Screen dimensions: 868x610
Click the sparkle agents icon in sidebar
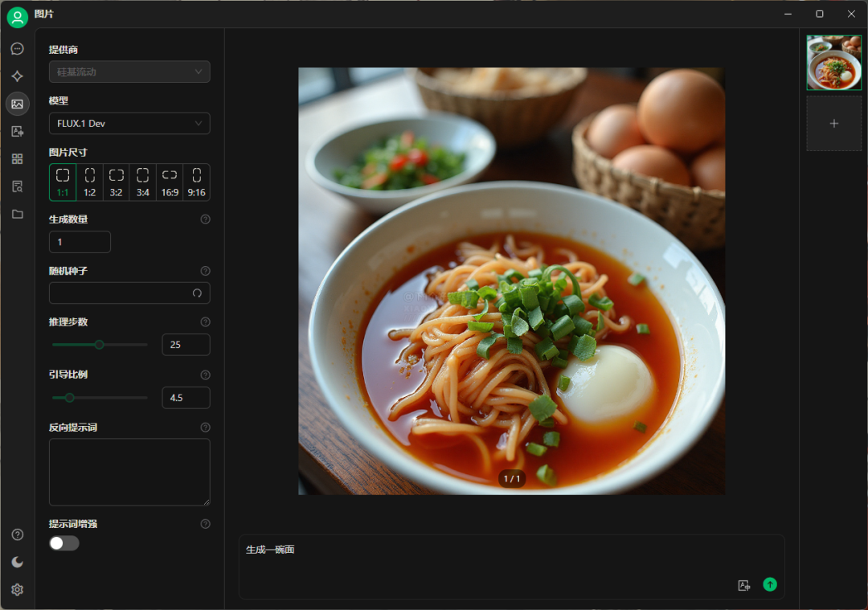tap(17, 76)
